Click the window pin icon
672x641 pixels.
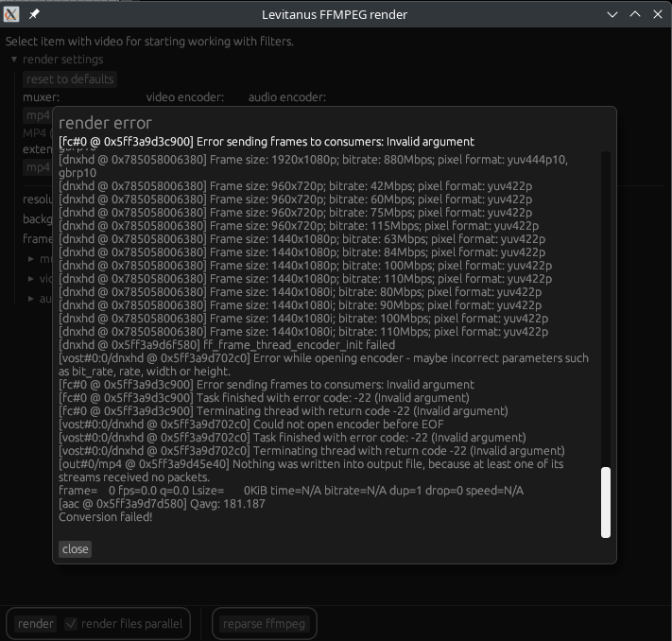(34, 14)
